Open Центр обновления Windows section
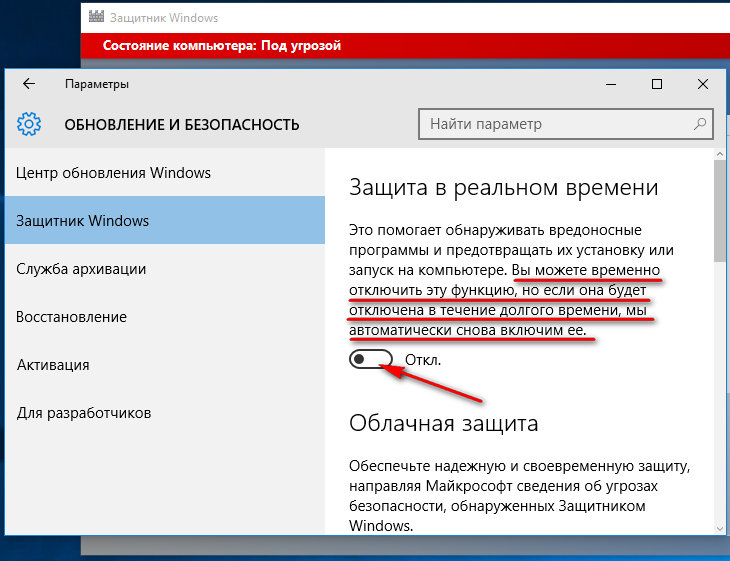The image size is (730, 561). [114, 173]
